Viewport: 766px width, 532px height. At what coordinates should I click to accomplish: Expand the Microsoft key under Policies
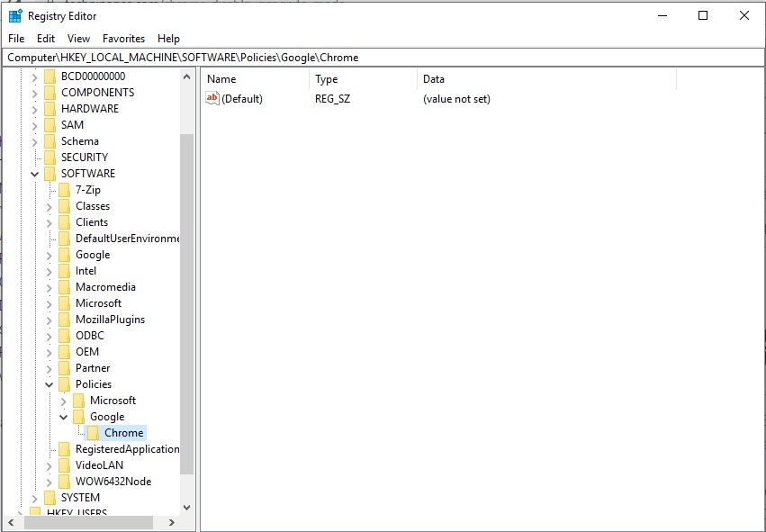64,401
